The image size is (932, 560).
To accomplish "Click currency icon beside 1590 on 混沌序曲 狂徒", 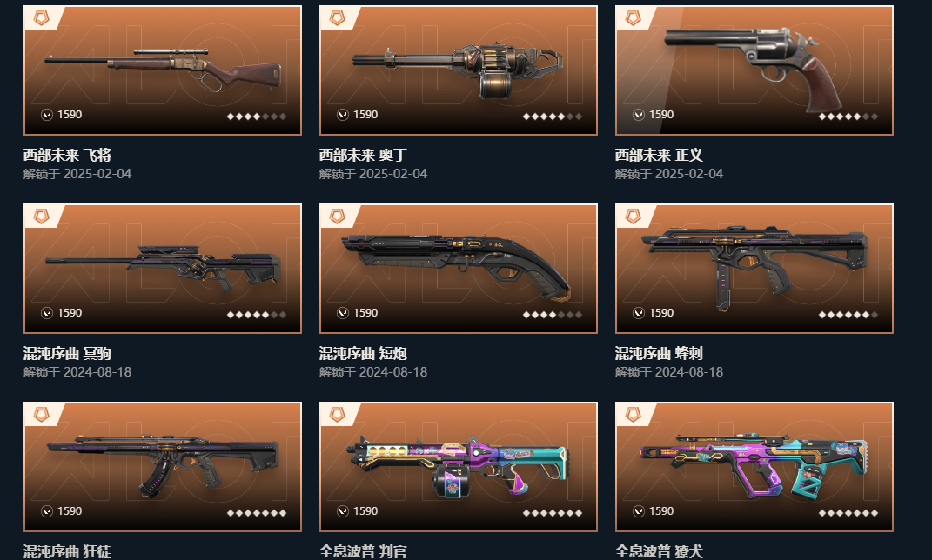I will click(47, 510).
